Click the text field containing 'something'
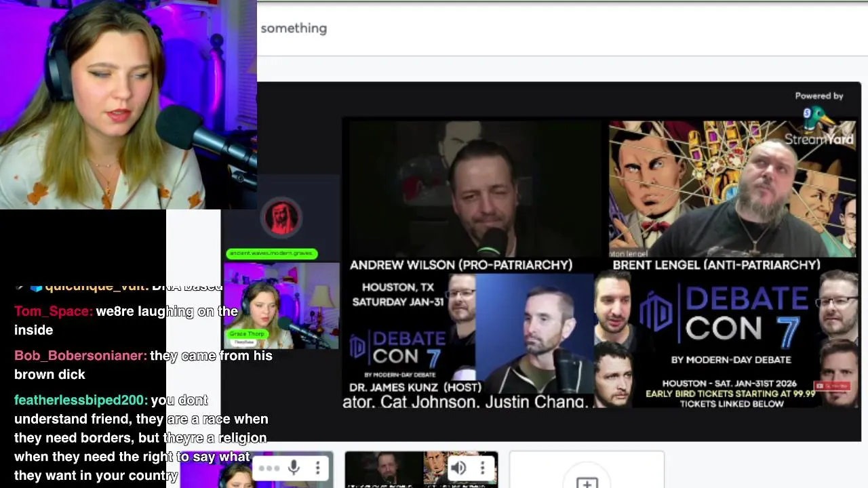868x488 pixels. pyautogui.click(x=562, y=28)
